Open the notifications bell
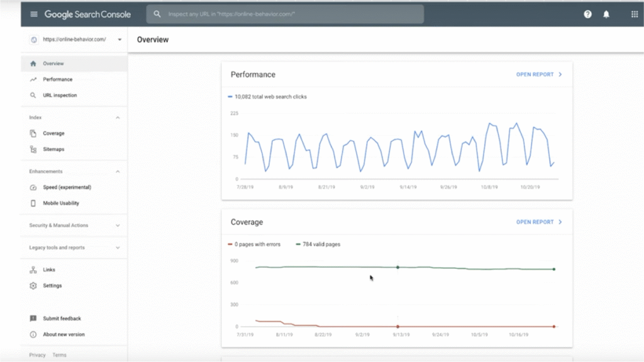644x362 pixels. [606, 14]
